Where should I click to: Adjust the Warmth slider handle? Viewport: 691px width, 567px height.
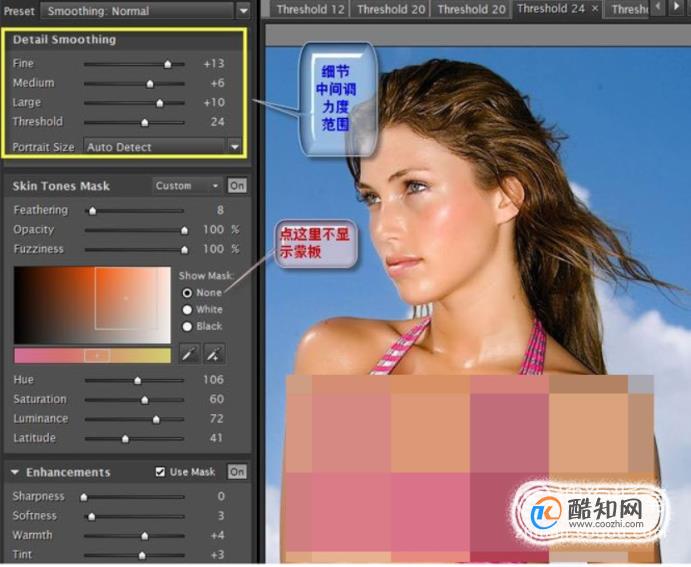145,536
